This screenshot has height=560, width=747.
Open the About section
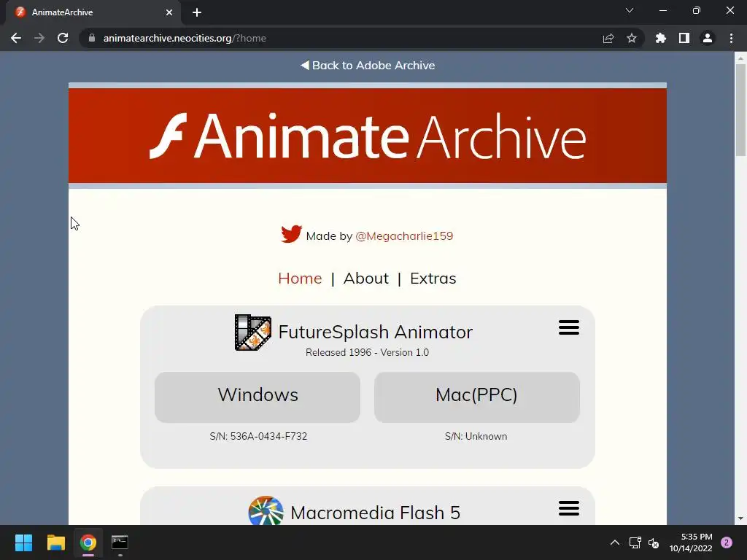tap(366, 278)
